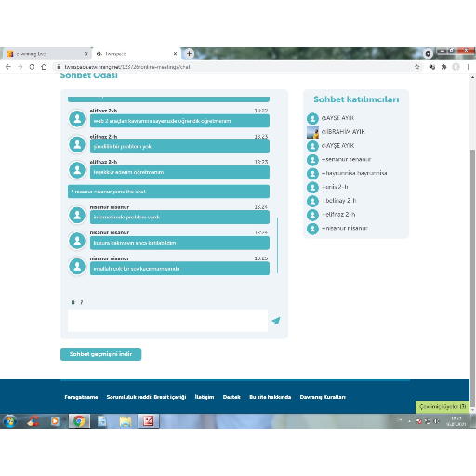Viewport: 476px width, 476px height.
Task: Open a new browser tab
Action: tap(189, 54)
